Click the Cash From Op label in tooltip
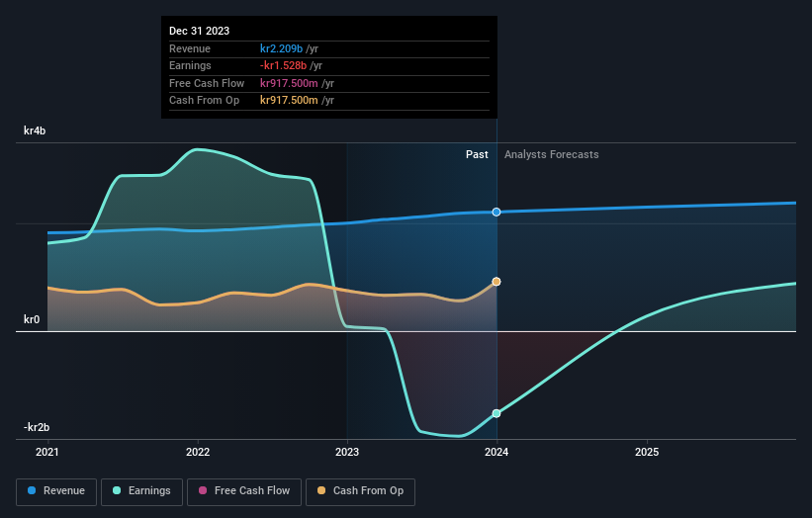812x518 pixels. 204,100
